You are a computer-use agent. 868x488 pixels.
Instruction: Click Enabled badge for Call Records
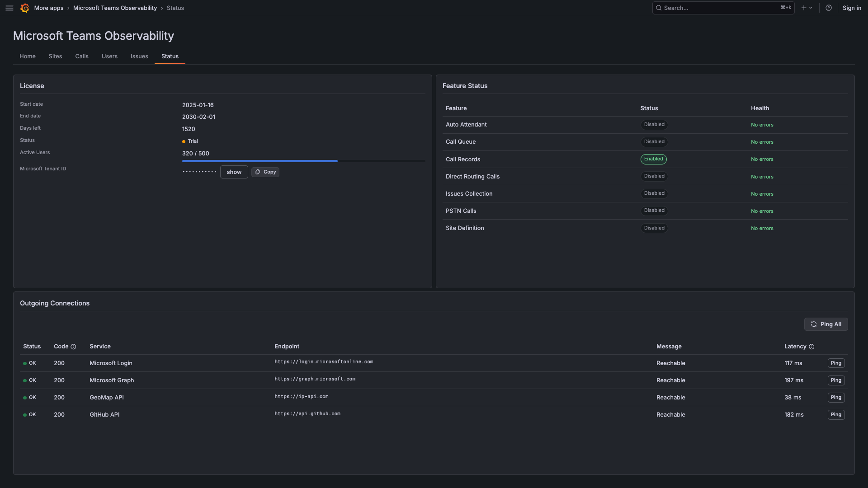653,159
